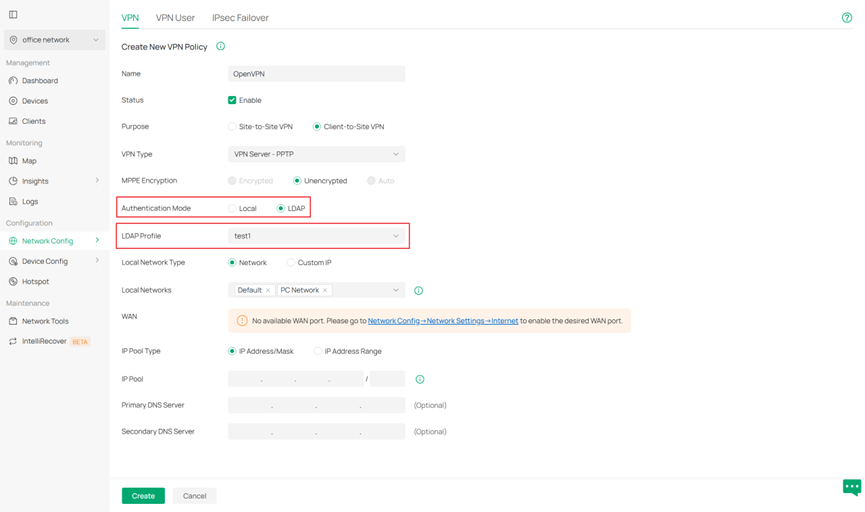Click info icon next to IP Pool
The height and width of the screenshot is (512, 865).
pyautogui.click(x=420, y=379)
